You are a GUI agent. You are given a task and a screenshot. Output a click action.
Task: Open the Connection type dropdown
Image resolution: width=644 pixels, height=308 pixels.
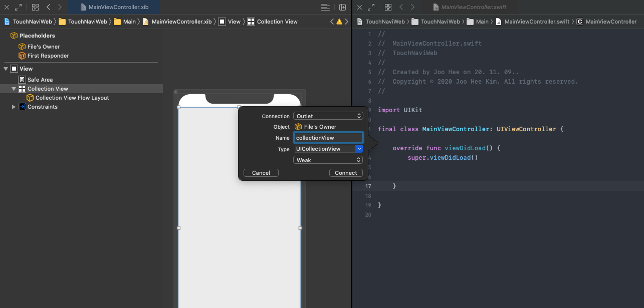coord(328,116)
